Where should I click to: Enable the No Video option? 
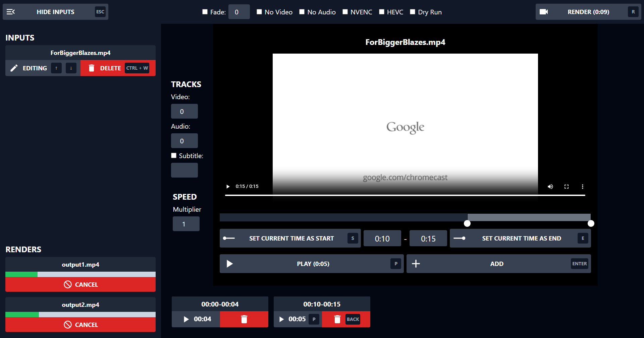pos(259,12)
